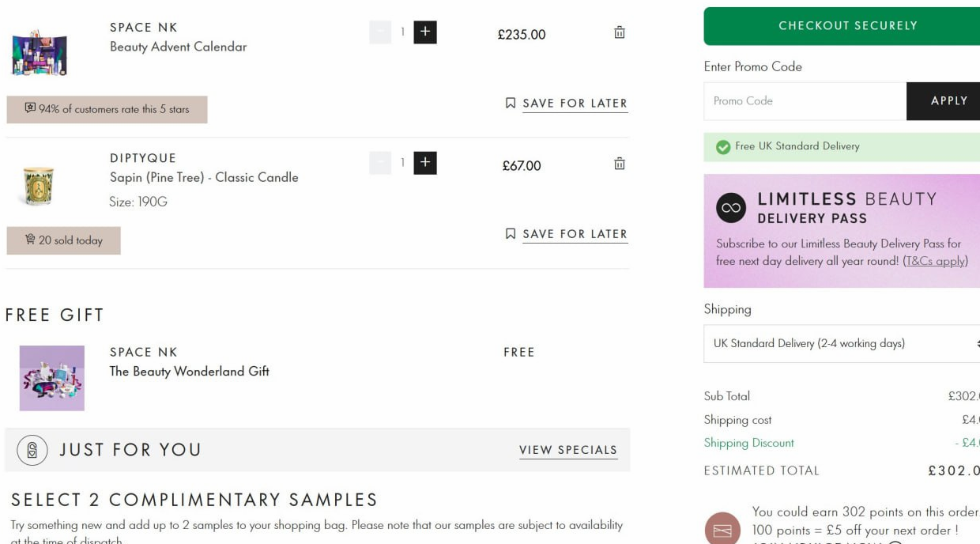Click the Checkout Securely button
The height and width of the screenshot is (544, 980).
(x=842, y=25)
